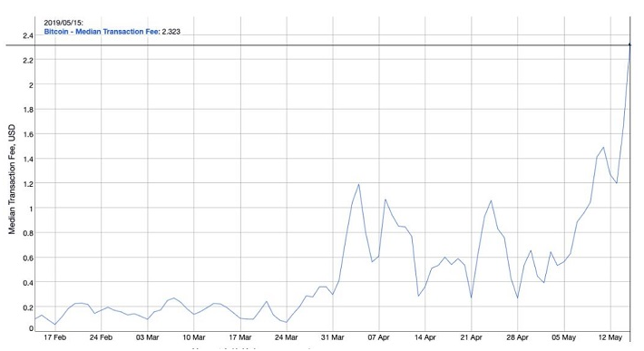The image size is (644, 351).
Task: Click the 2.323 tooltip value
Action: (171, 32)
